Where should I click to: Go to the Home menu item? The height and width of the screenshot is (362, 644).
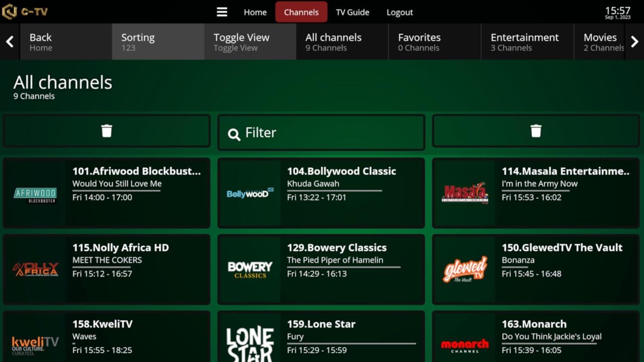tap(255, 12)
